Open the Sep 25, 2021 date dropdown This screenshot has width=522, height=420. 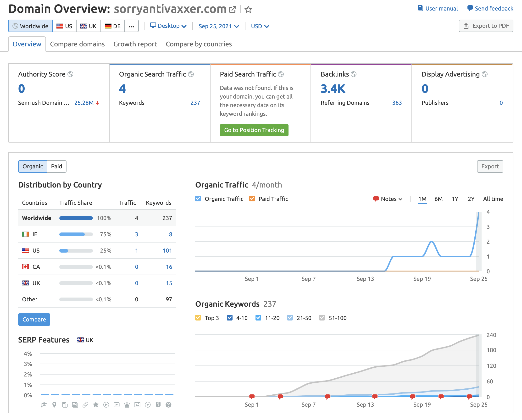219,26
